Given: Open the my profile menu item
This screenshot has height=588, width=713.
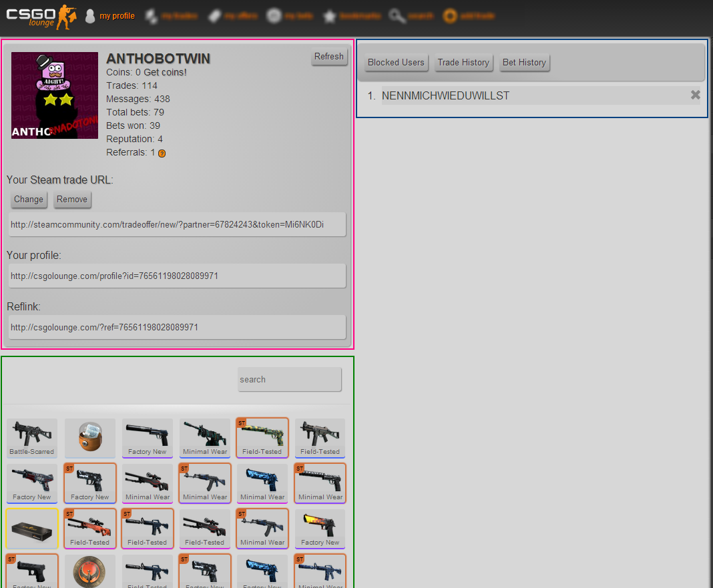Looking at the screenshot, I should (x=117, y=16).
